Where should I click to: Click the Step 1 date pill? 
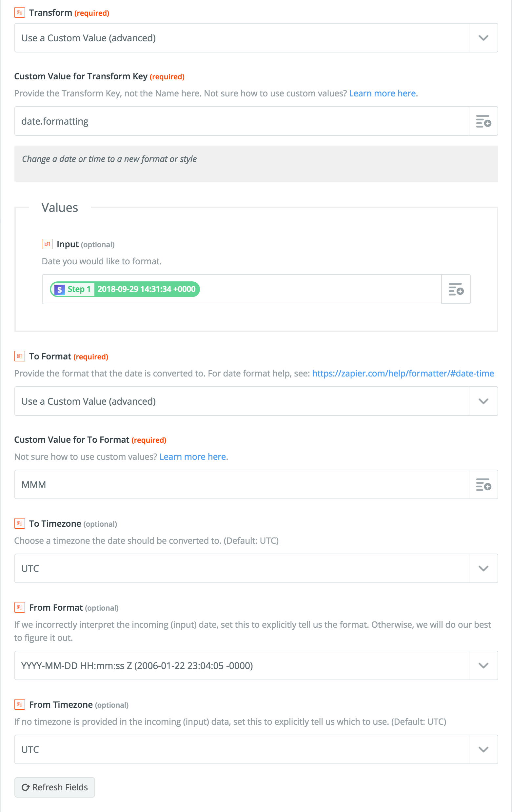pos(125,289)
